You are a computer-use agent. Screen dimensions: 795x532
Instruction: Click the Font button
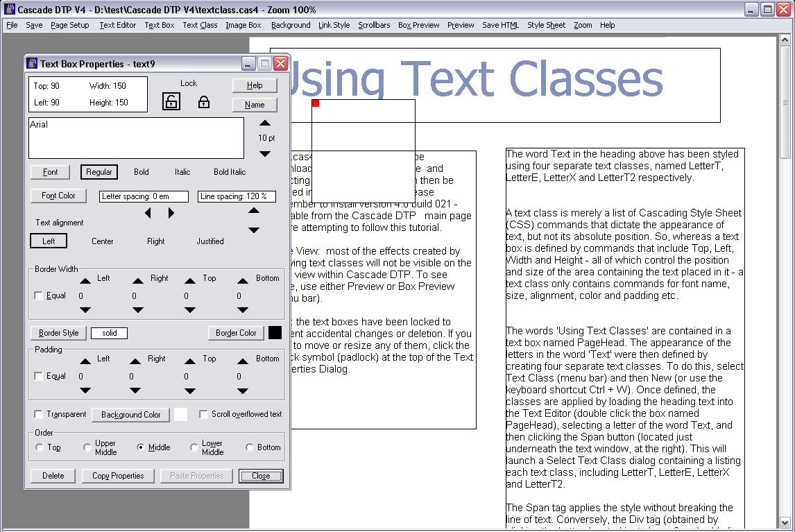pyautogui.click(x=50, y=172)
